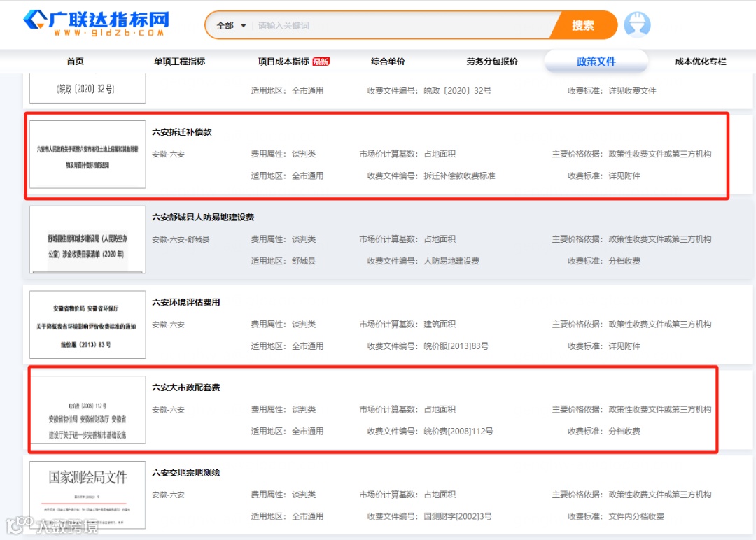This screenshot has width=756, height=540.
Task: Click the file number 皖价服[2013]83号
Action: (456, 346)
